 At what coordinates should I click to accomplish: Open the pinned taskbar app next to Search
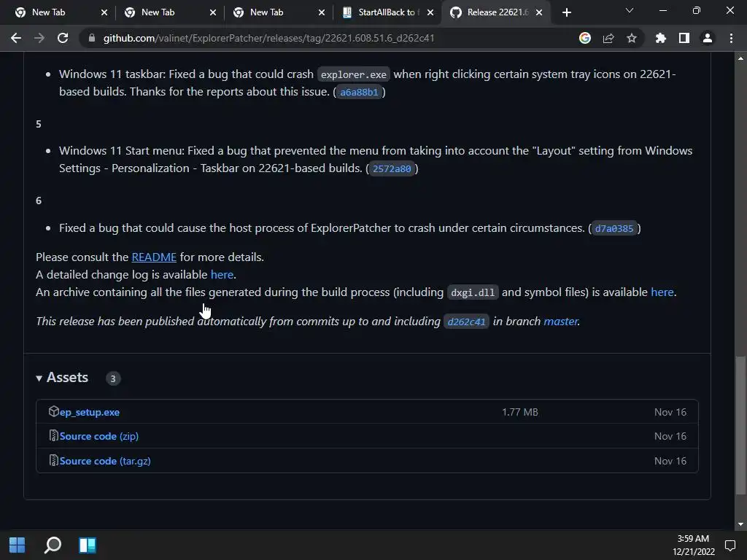click(x=88, y=545)
